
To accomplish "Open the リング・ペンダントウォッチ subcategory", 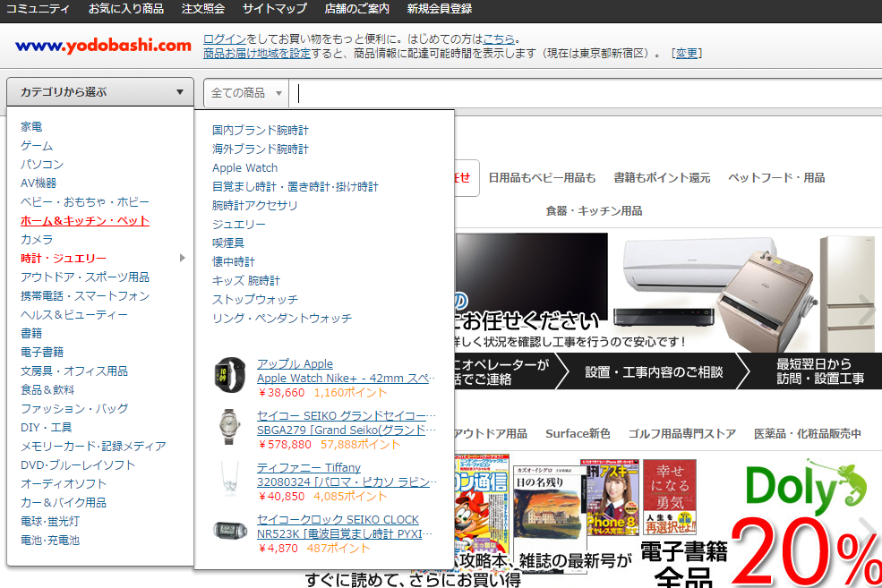I will 282,319.
